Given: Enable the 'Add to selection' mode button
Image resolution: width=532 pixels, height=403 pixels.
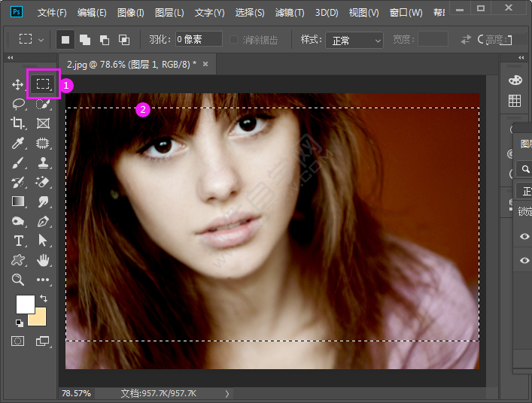Looking at the screenshot, I should (86, 39).
